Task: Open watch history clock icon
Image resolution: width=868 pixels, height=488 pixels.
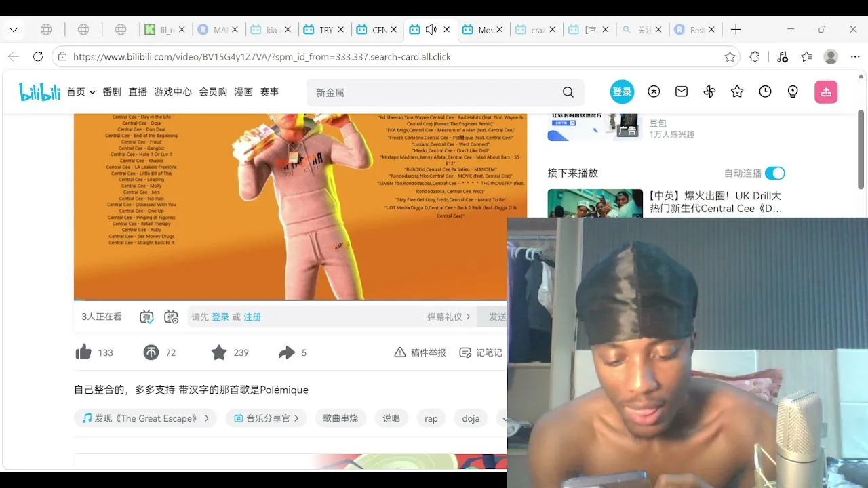Action: pyautogui.click(x=765, y=91)
